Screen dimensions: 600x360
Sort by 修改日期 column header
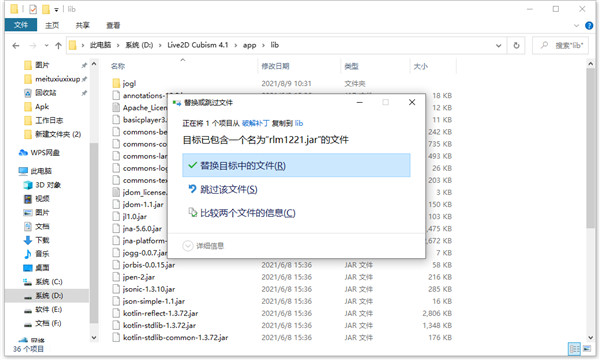tap(275, 66)
